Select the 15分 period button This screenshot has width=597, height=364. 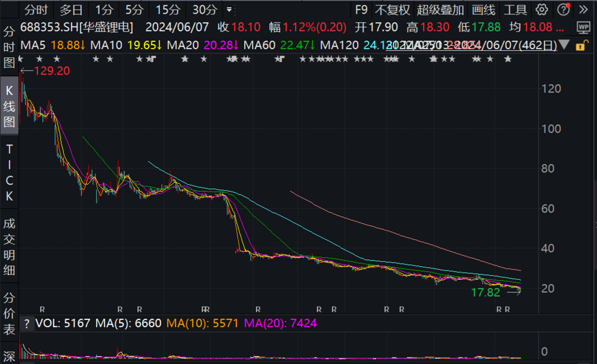(167, 10)
